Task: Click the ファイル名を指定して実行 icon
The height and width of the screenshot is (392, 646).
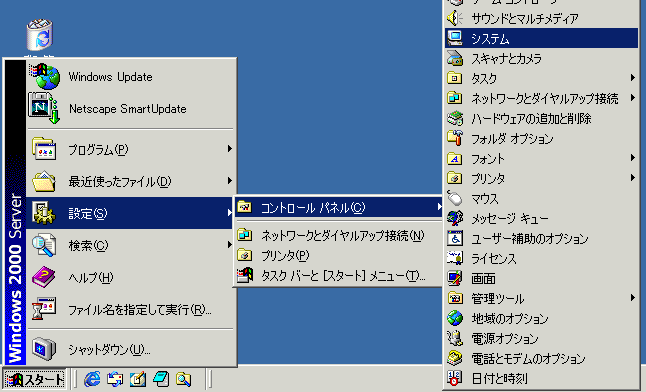Action: (44, 309)
